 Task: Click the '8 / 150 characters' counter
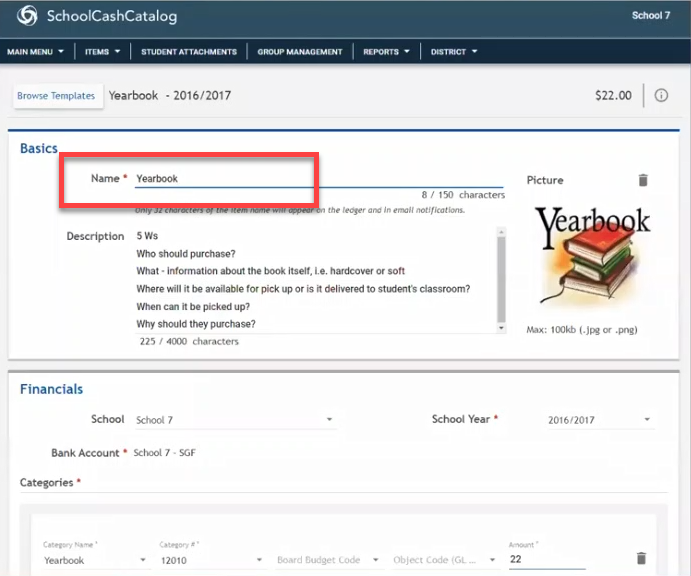tap(463, 195)
